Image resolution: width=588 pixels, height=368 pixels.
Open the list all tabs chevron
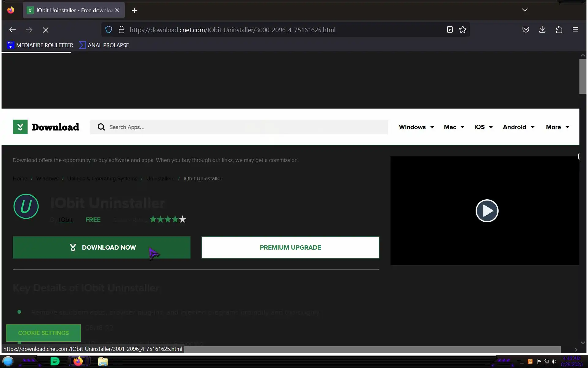pos(525,10)
